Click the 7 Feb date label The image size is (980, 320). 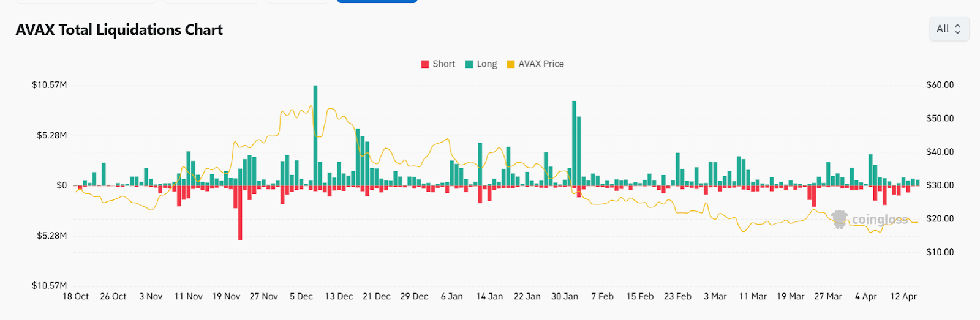tap(602, 296)
